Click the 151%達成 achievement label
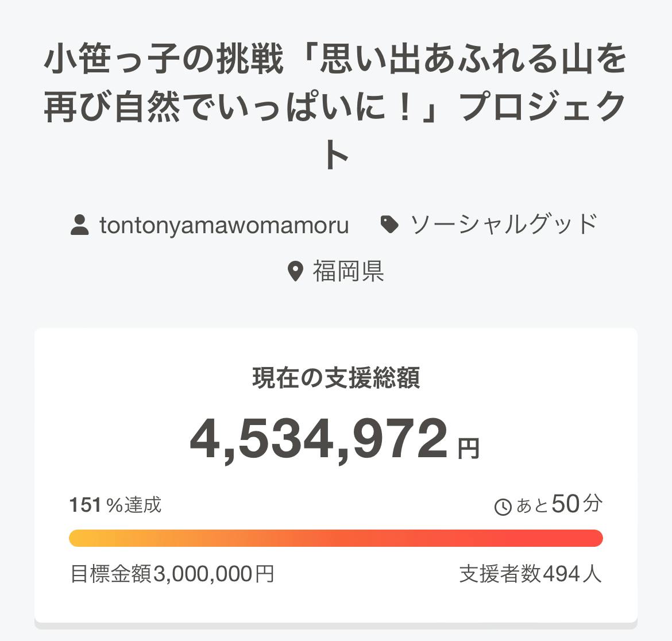 tap(115, 505)
